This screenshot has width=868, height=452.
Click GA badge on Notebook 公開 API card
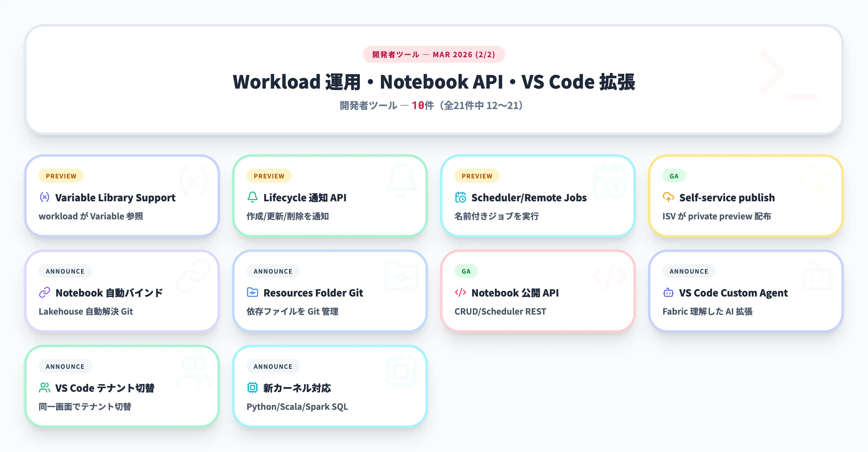point(466,271)
